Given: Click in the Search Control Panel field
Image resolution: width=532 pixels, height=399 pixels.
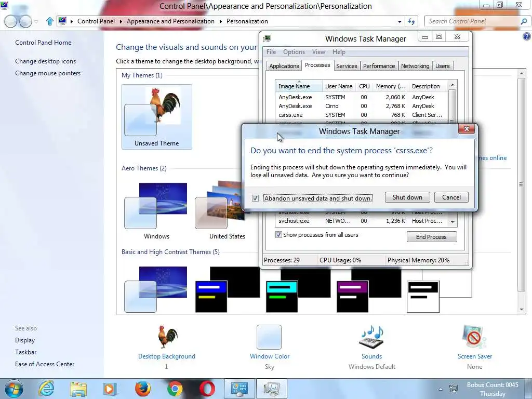Looking at the screenshot, I should (473, 21).
